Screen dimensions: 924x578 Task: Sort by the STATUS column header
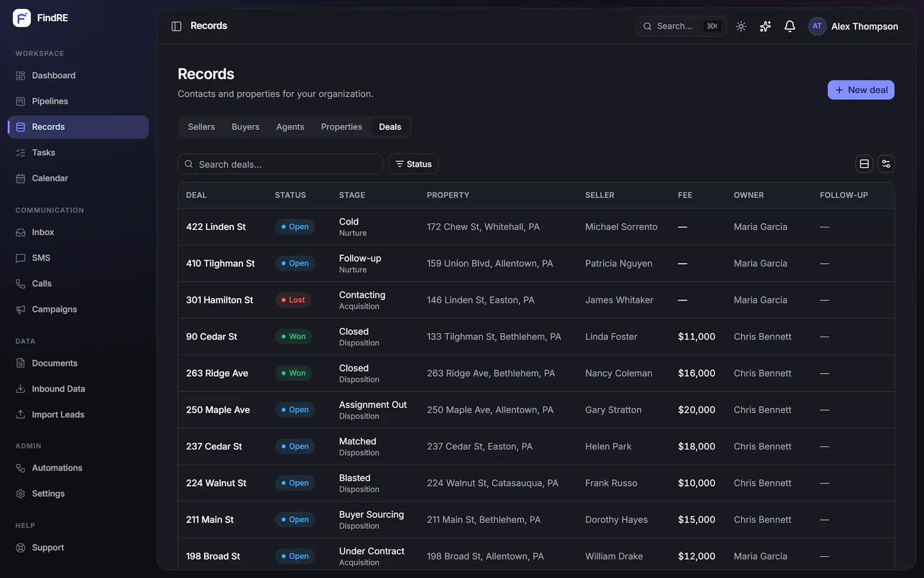click(290, 195)
